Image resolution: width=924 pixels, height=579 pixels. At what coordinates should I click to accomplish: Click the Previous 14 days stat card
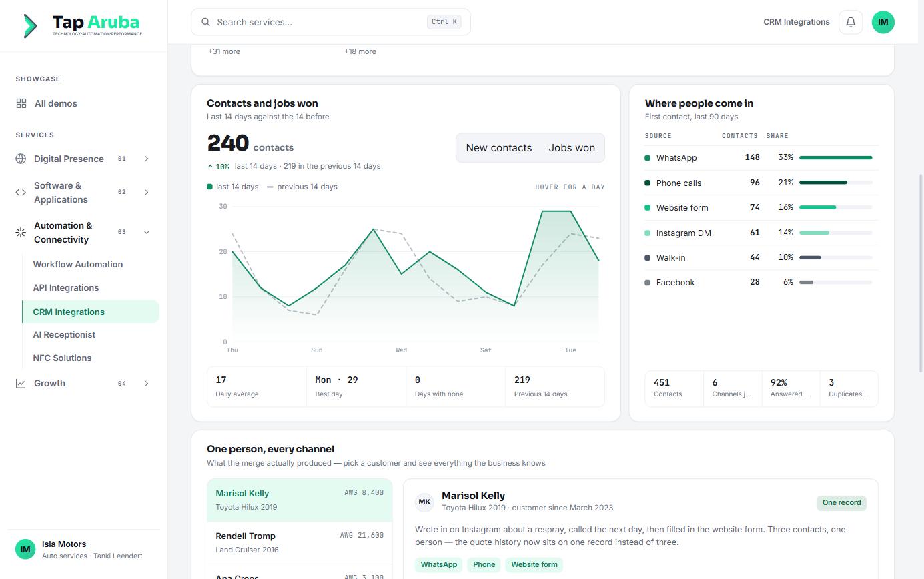pos(555,386)
